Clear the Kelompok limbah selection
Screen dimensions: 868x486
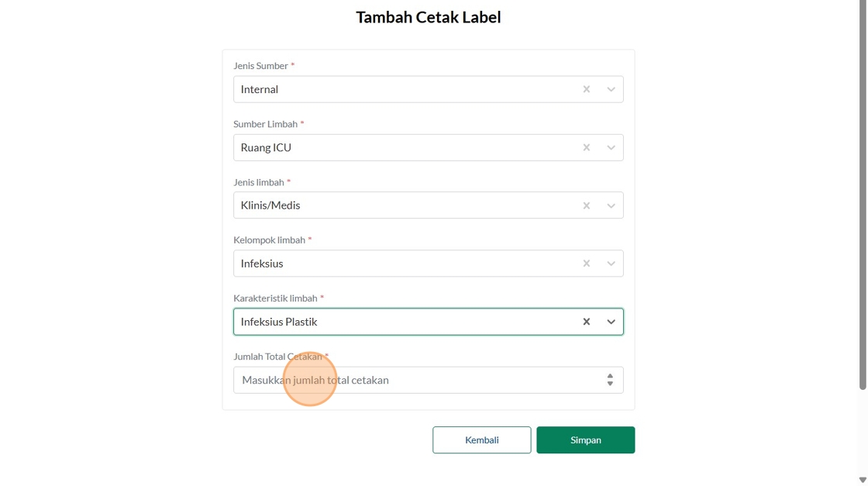587,264
